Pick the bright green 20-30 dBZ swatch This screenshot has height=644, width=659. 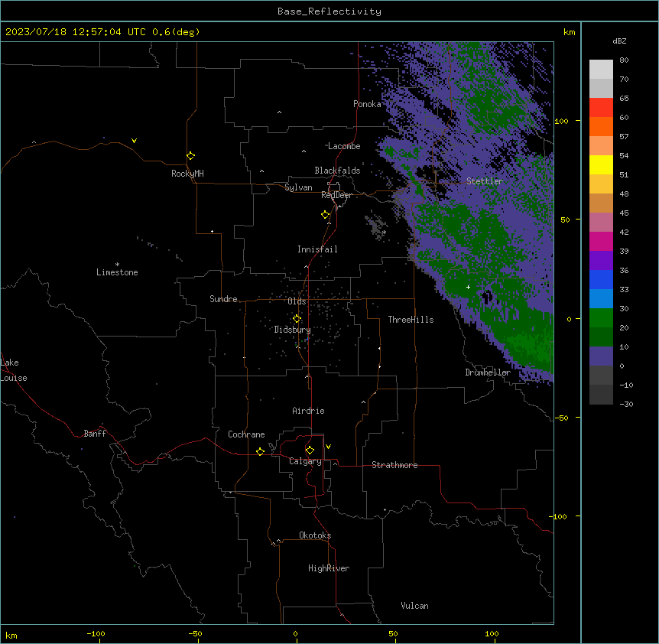[601, 318]
